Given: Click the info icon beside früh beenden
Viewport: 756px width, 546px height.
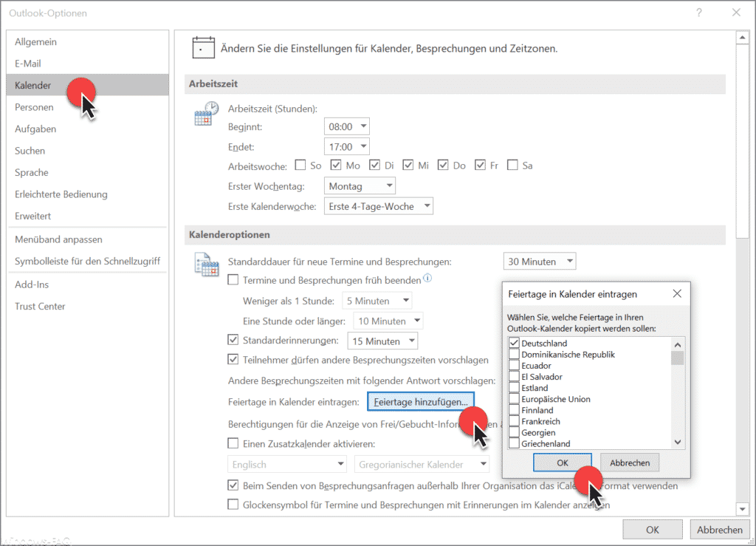Looking at the screenshot, I should coord(427,279).
